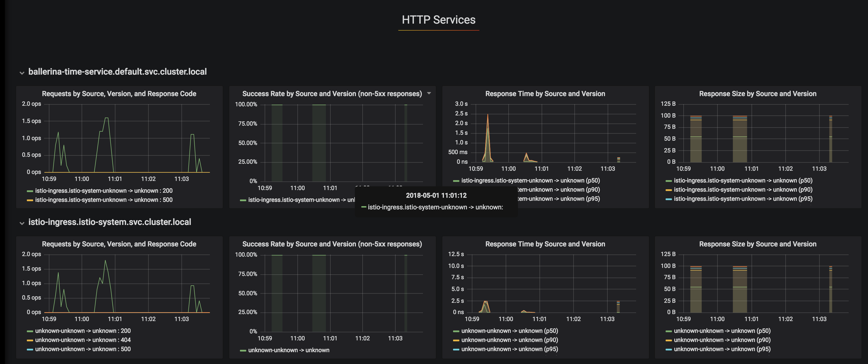Click green swatch in bottom Success Rate legend
The height and width of the screenshot is (364, 868).
(x=243, y=351)
